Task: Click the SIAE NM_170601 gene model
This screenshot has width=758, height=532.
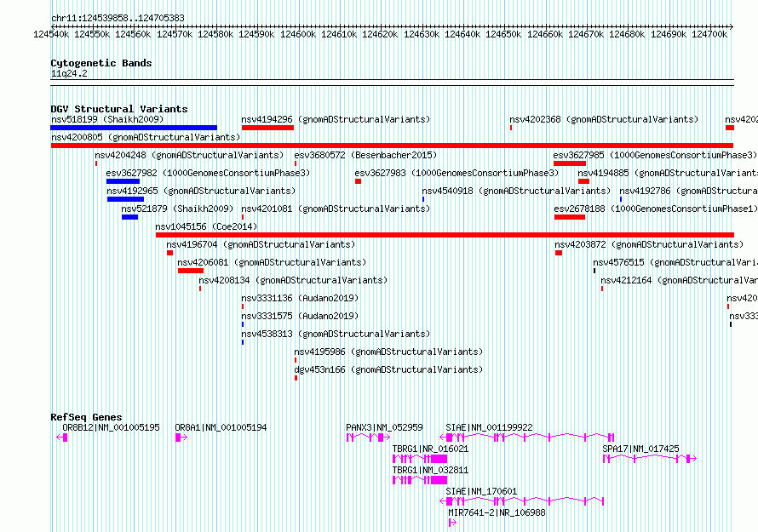Action: click(521, 501)
